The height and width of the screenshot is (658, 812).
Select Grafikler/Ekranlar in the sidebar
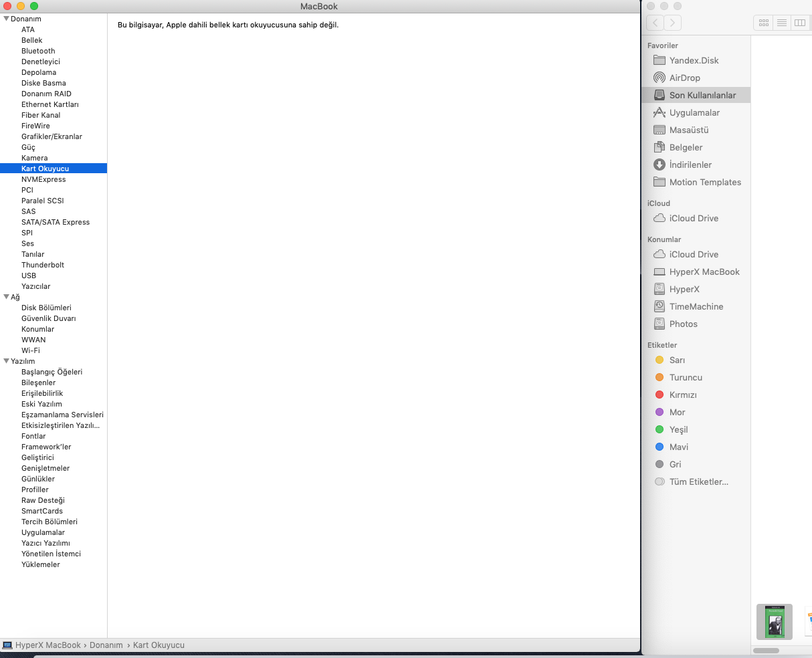pyautogui.click(x=52, y=136)
